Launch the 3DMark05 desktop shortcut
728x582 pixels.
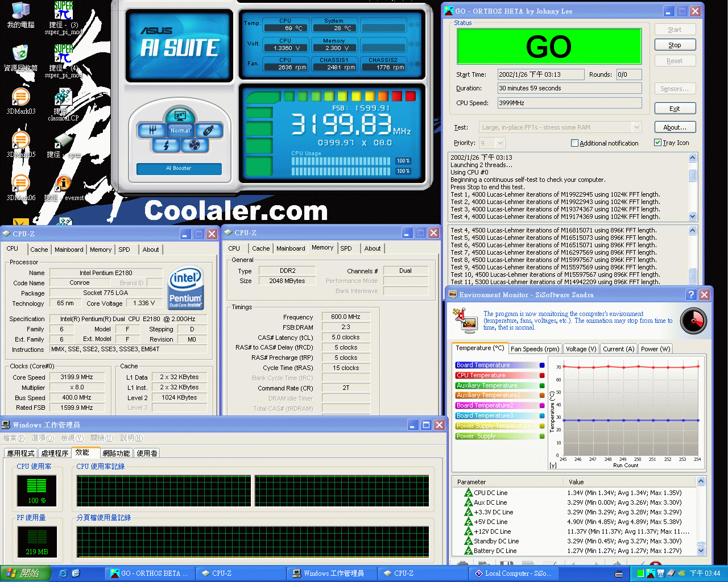coord(20,144)
